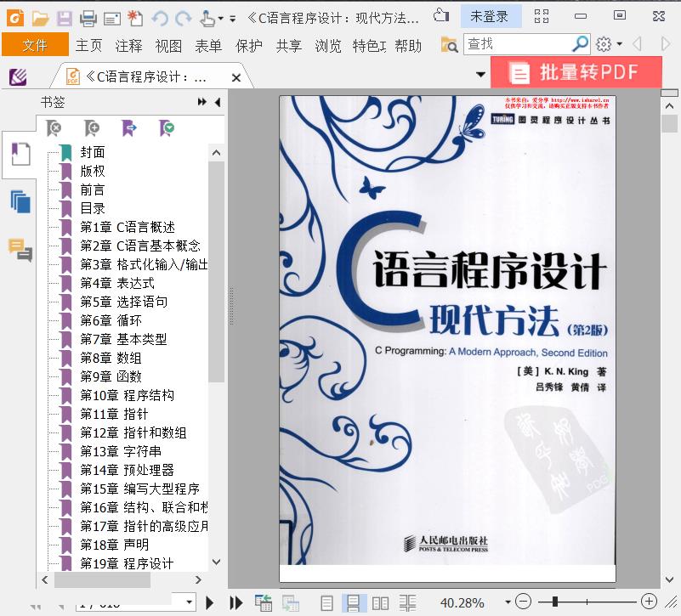Print the document using the printer icon
681x616 pixels.
pos(88,19)
